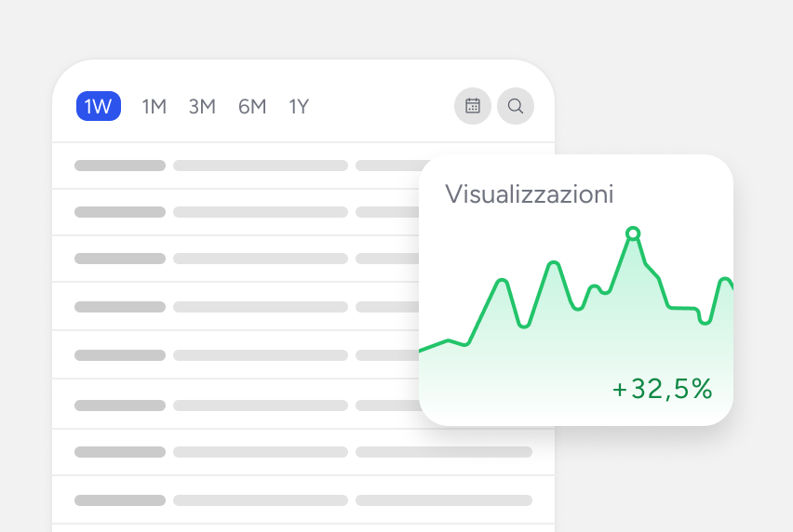Select the dark label bar in third row

(x=120, y=259)
